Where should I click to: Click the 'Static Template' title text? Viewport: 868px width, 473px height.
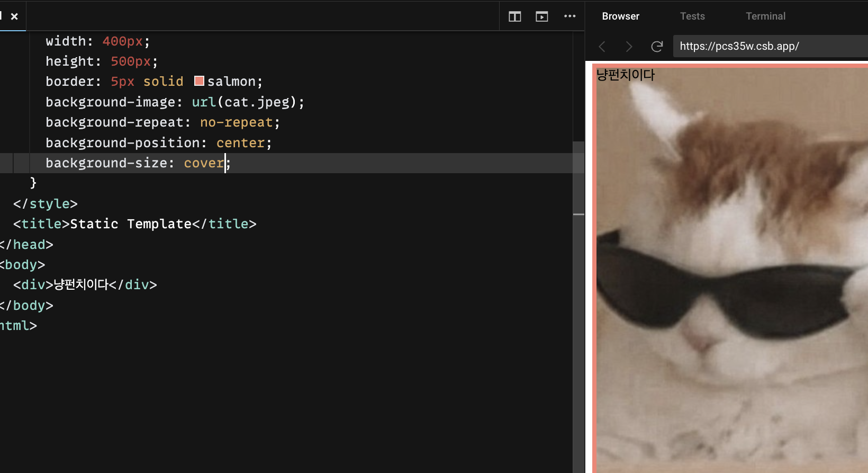[x=131, y=224]
